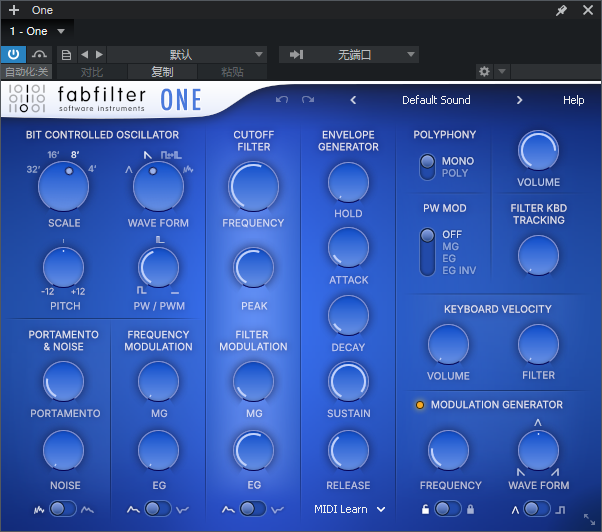Click the unlocked padlock under MG Frequency
Image resolution: width=602 pixels, height=532 pixels.
click(x=425, y=509)
